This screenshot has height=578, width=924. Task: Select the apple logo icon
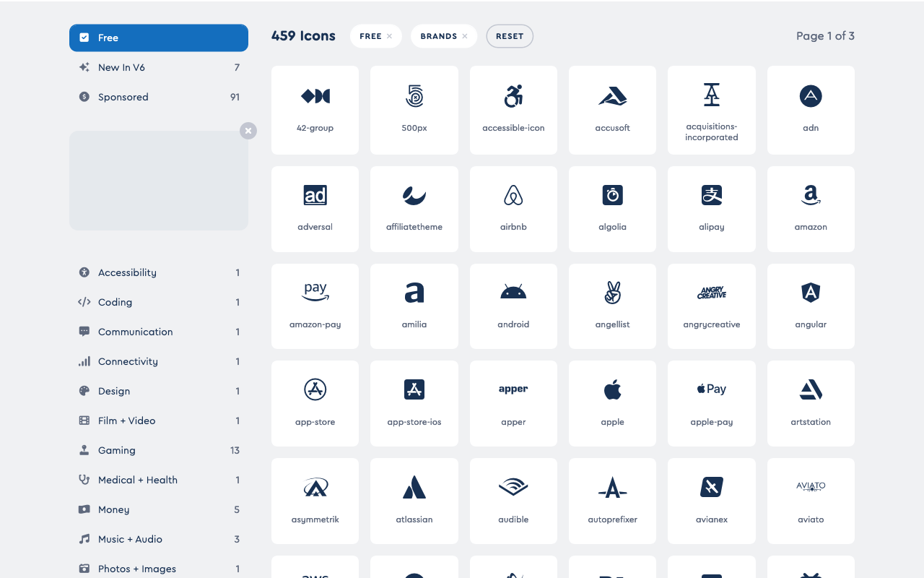tap(612, 403)
